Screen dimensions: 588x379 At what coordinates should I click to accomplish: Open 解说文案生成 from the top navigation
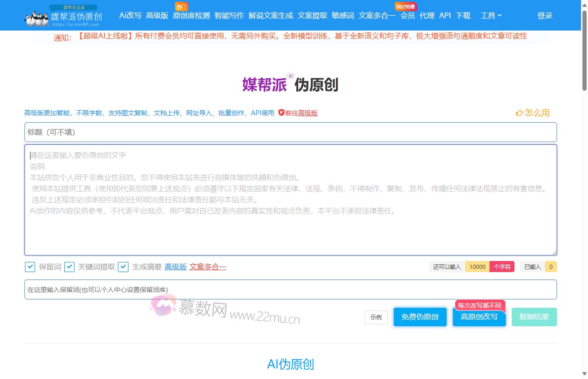pos(270,16)
